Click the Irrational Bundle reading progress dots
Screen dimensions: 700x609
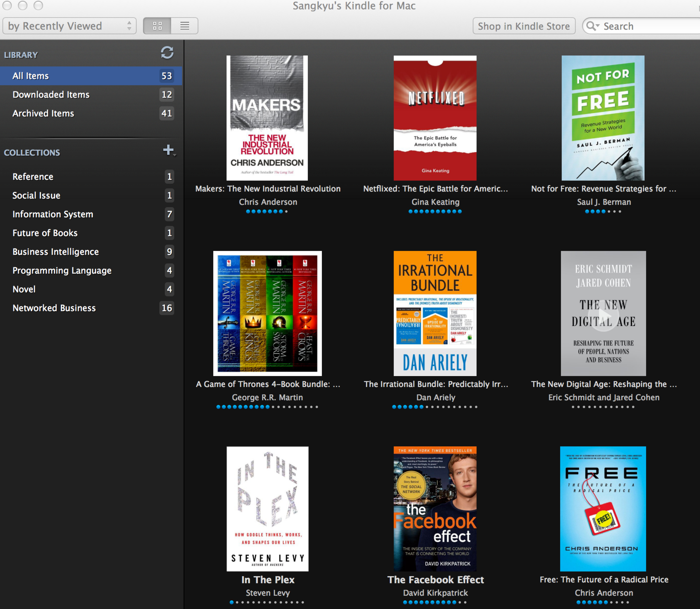pos(435,407)
